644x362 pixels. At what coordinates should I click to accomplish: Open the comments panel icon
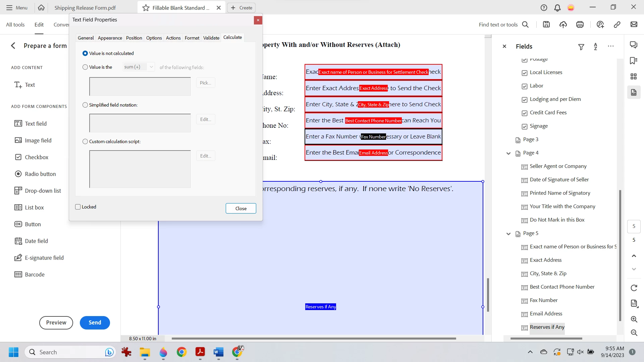634,45
